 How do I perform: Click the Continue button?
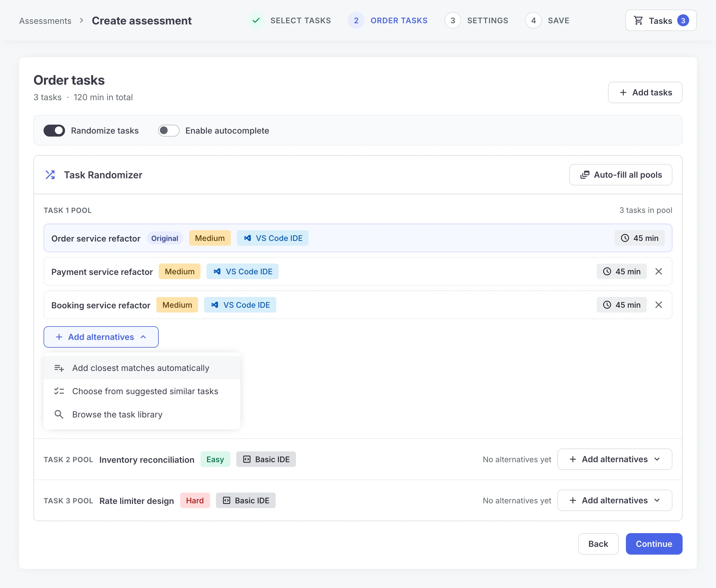(x=654, y=544)
